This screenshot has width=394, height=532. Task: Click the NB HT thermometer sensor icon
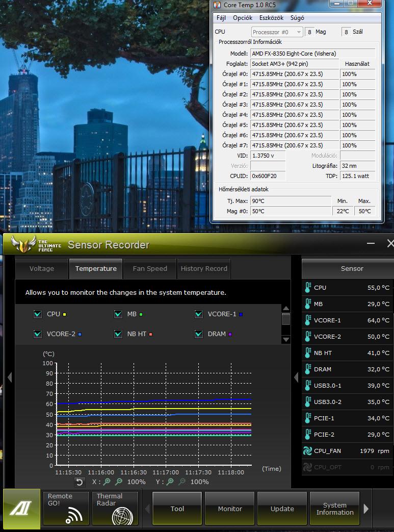[307, 353]
